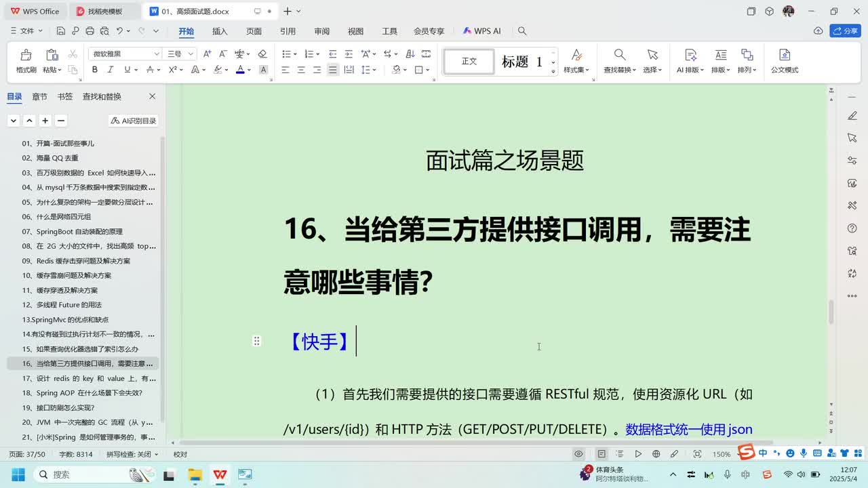Image resolution: width=868 pixels, height=488 pixels.
Task: Click the 150% zoom level
Action: coord(722,454)
